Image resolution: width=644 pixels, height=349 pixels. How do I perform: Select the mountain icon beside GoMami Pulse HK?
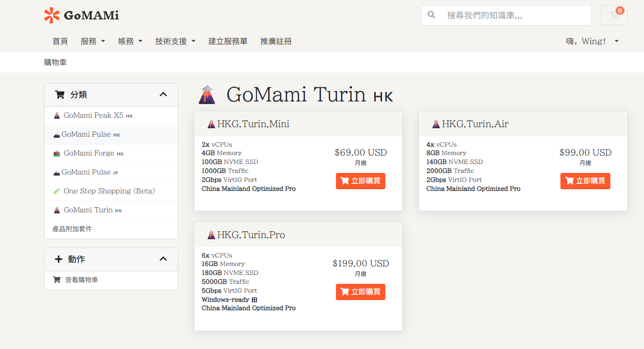(x=57, y=134)
